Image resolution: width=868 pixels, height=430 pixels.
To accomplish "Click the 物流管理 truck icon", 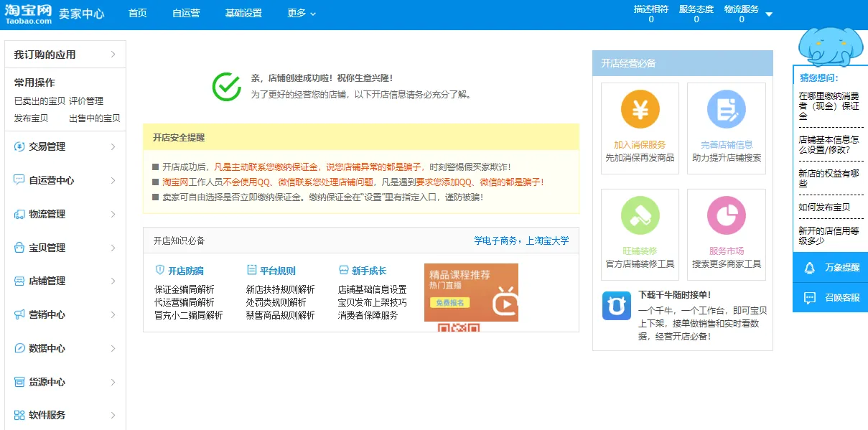I will pyautogui.click(x=19, y=214).
